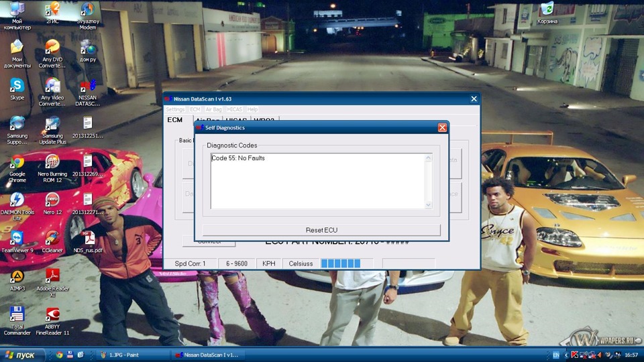The image size is (644, 362).
Task: Launch DAEMON Tools Lite shortcut
Action: point(17,206)
